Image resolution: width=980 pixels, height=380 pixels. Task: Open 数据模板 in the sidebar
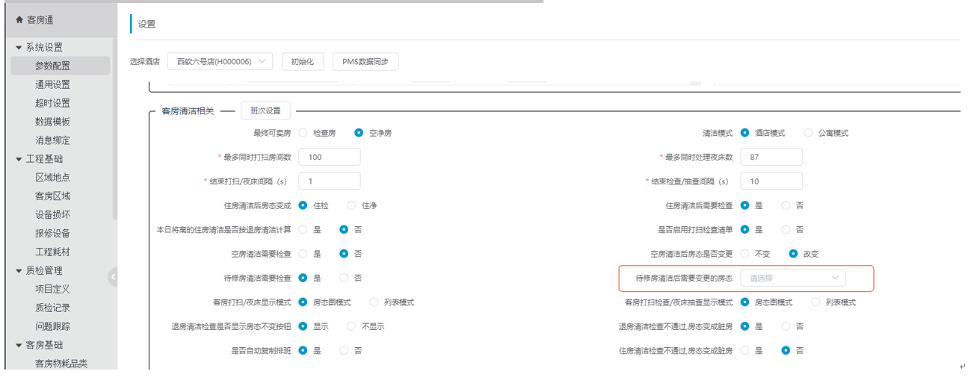52,122
